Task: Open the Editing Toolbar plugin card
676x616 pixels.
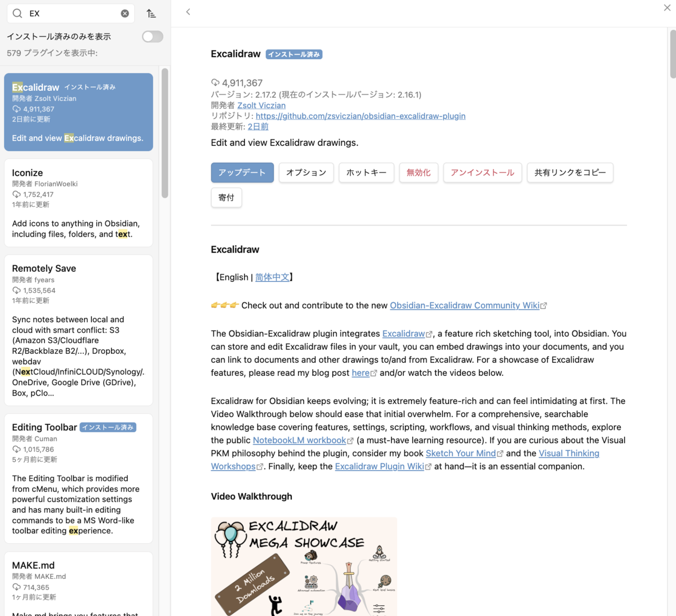Action: point(78,478)
